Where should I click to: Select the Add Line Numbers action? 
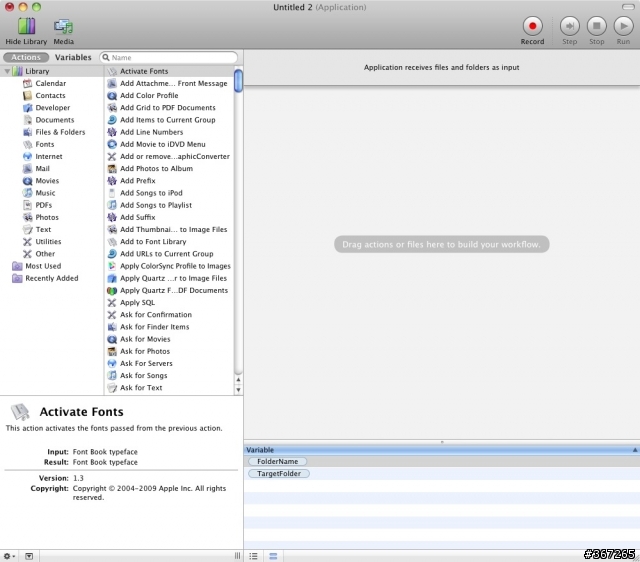tap(169, 132)
